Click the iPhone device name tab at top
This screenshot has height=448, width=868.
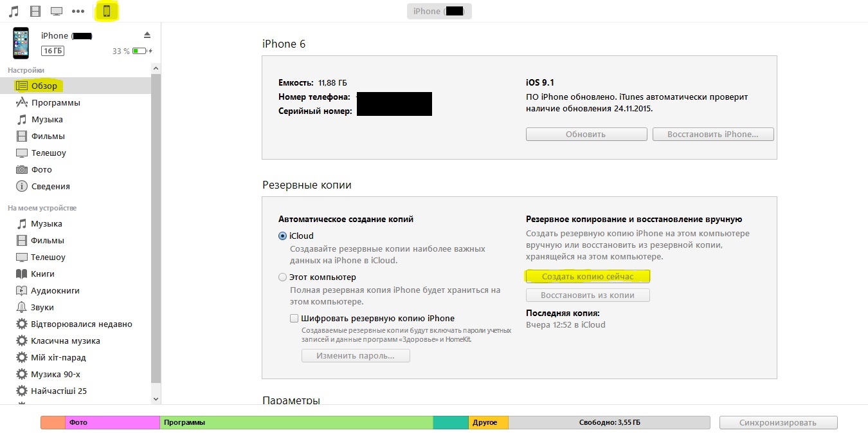coord(439,11)
